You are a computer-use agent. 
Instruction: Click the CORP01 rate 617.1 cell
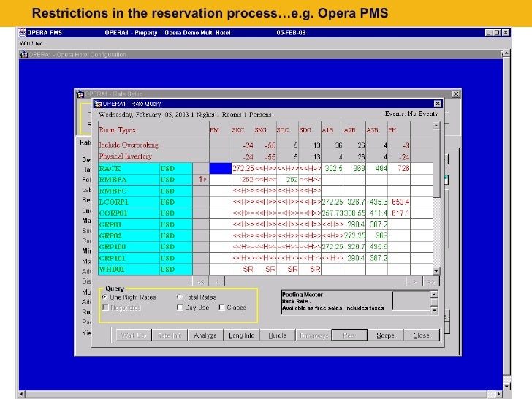pyautogui.click(x=399, y=213)
